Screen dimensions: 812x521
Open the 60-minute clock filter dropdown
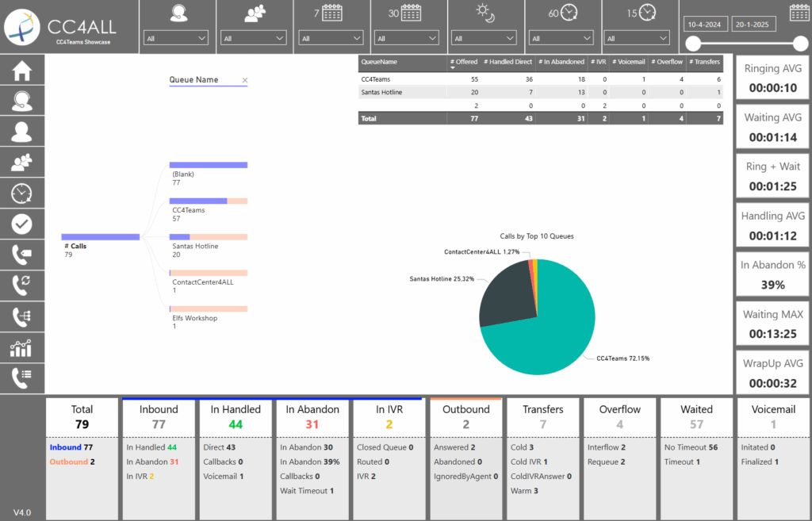pyautogui.click(x=561, y=38)
